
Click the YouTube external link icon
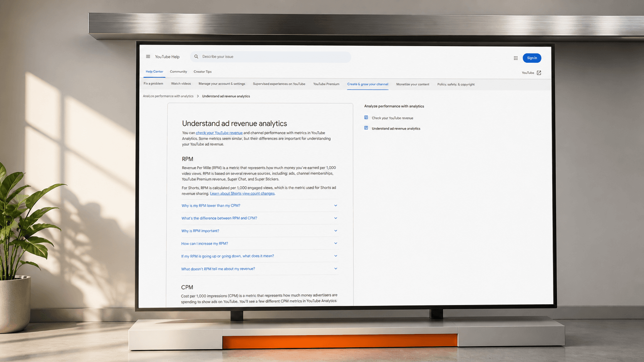(539, 73)
